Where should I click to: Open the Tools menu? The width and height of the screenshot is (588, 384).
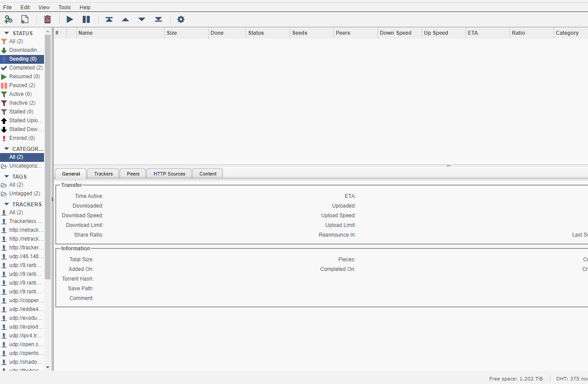point(64,7)
